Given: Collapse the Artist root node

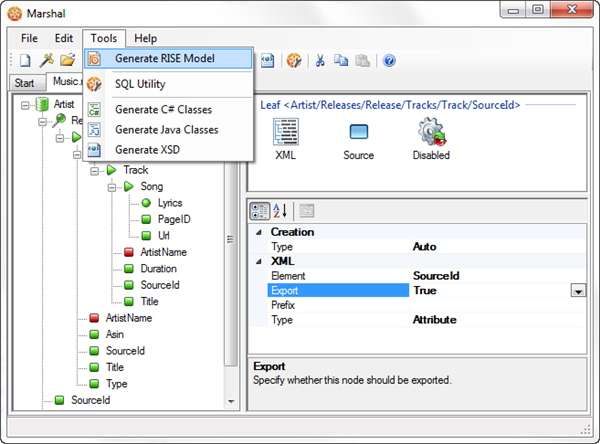Looking at the screenshot, I should click(x=25, y=105).
